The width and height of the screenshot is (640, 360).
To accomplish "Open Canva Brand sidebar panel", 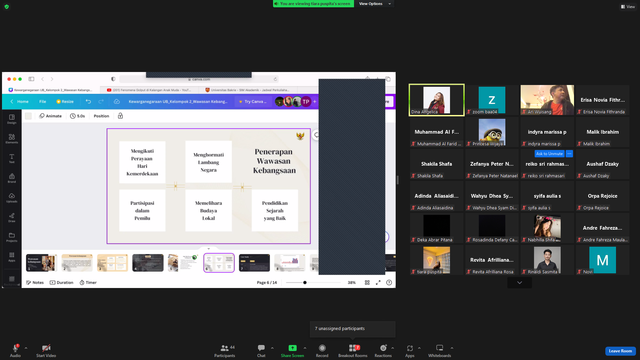I will pos(11,178).
